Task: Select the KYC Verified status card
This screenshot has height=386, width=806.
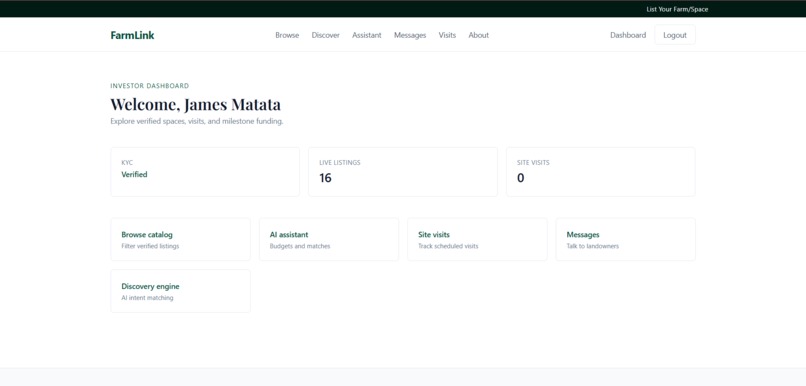Action: click(x=205, y=172)
